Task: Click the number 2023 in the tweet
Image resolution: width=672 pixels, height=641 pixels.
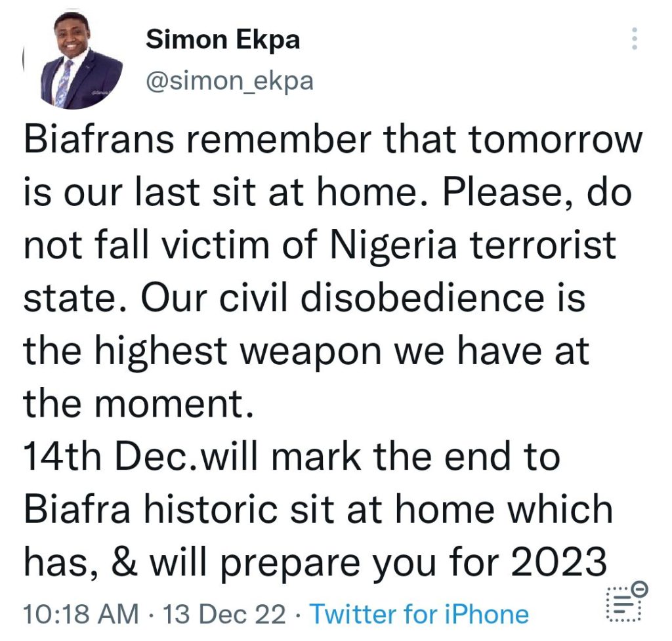Action: click(559, 562)
